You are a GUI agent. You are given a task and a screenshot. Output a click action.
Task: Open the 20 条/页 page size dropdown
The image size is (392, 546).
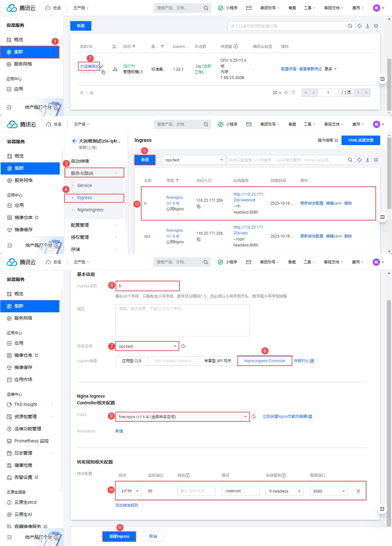(x=277, y=93)
